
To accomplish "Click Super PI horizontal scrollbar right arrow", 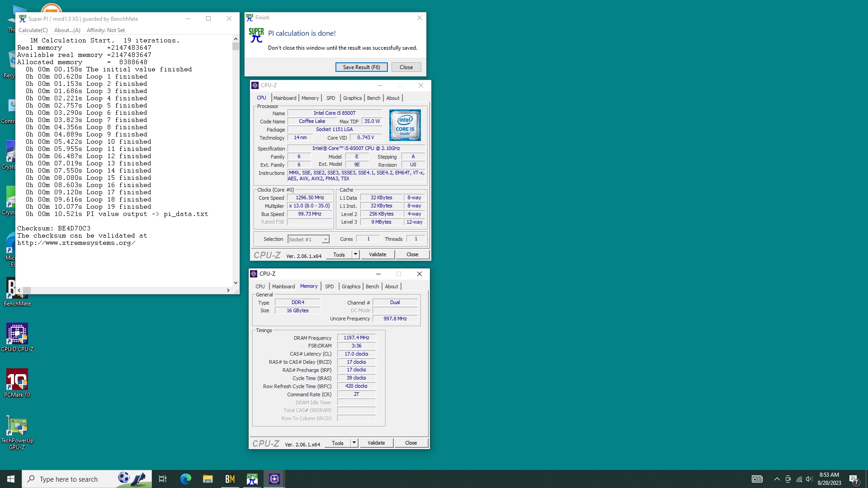I will pos(228,290).
